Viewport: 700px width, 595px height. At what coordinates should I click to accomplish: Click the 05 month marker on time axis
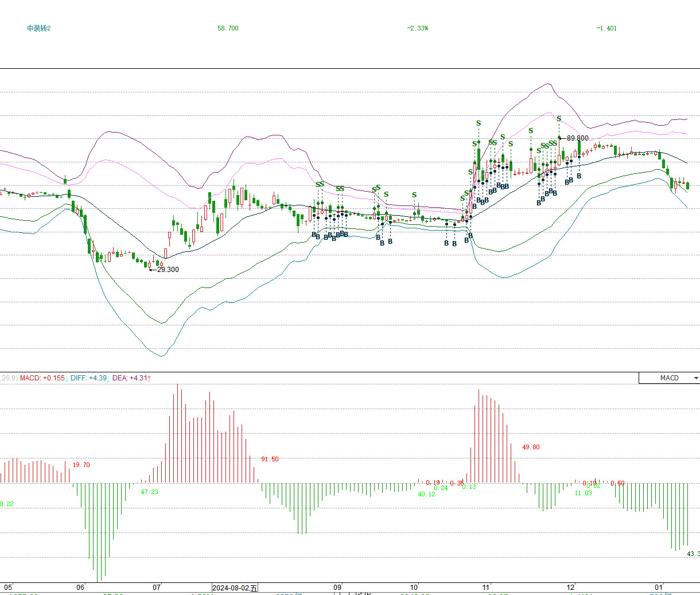[x=8, y=588]
